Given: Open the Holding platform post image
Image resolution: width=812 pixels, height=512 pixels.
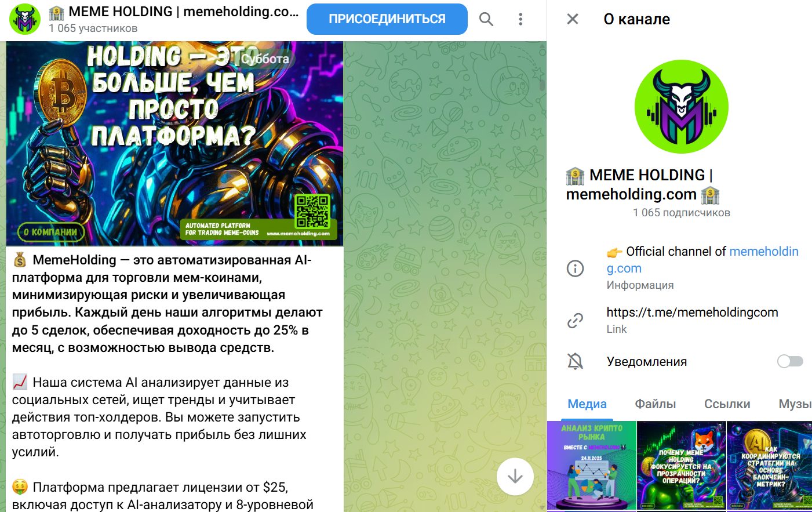Looking at the screenshot, I should click(174, 144).
